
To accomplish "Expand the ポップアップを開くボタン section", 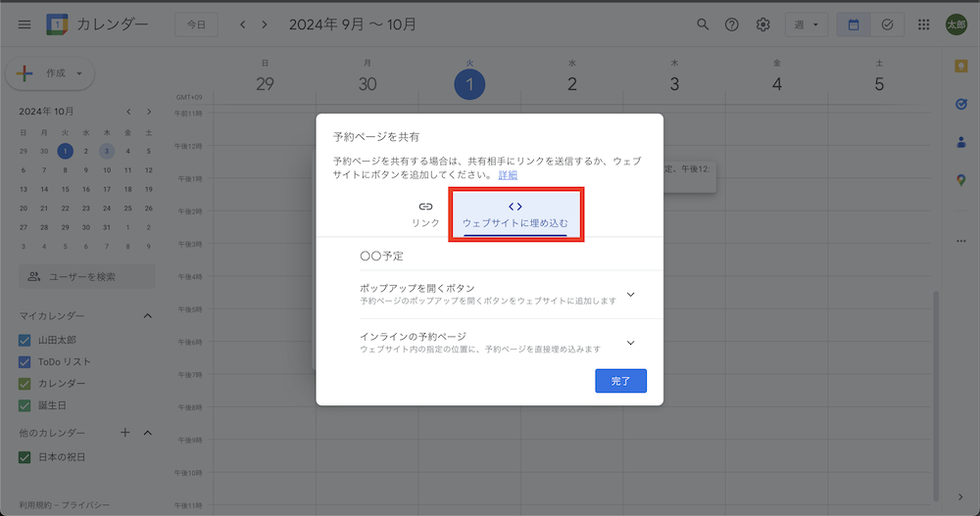I will (x=630, y=294).
